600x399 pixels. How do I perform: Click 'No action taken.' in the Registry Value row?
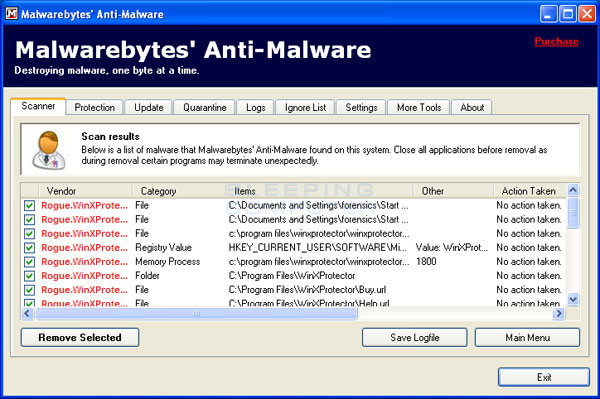click(x=529, y=248)
